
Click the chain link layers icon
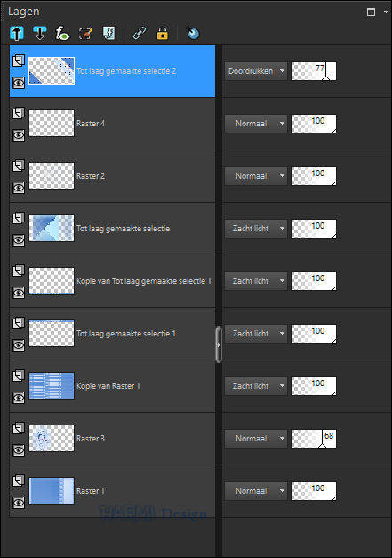coord(139,34)
